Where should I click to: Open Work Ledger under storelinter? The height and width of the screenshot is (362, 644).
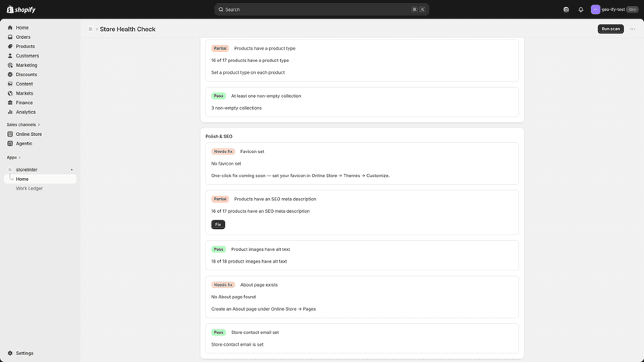pos(29,189)
